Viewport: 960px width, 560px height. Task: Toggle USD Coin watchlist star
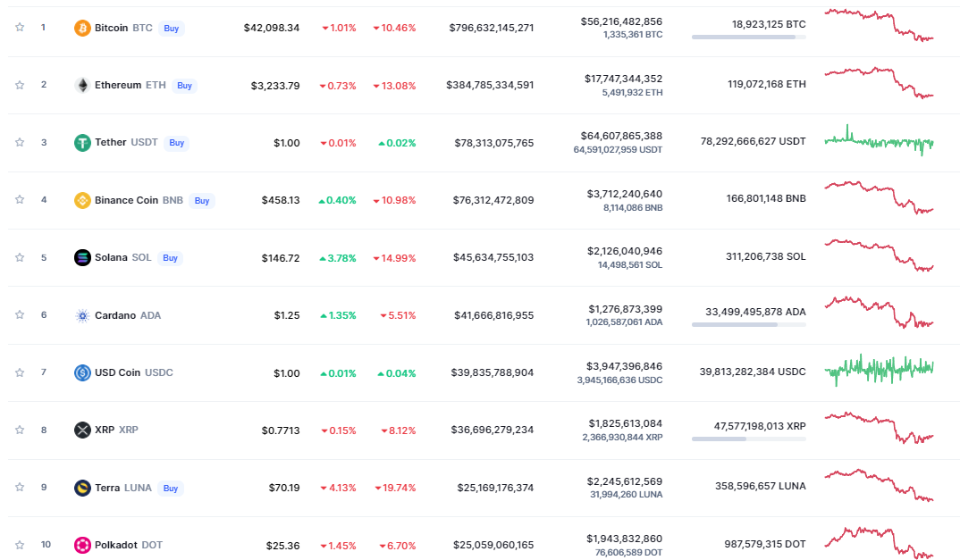(20, 372)
